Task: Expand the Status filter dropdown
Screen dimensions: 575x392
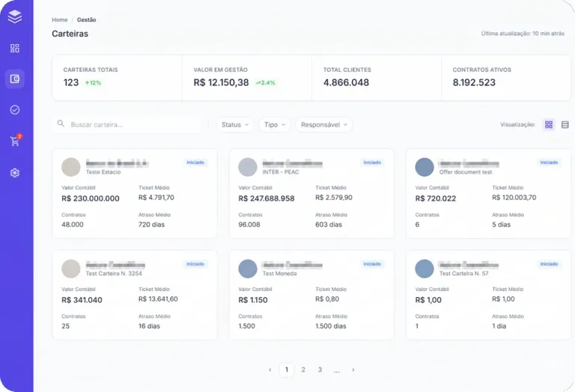Action: pyautogui.click(x=235, y=125)
